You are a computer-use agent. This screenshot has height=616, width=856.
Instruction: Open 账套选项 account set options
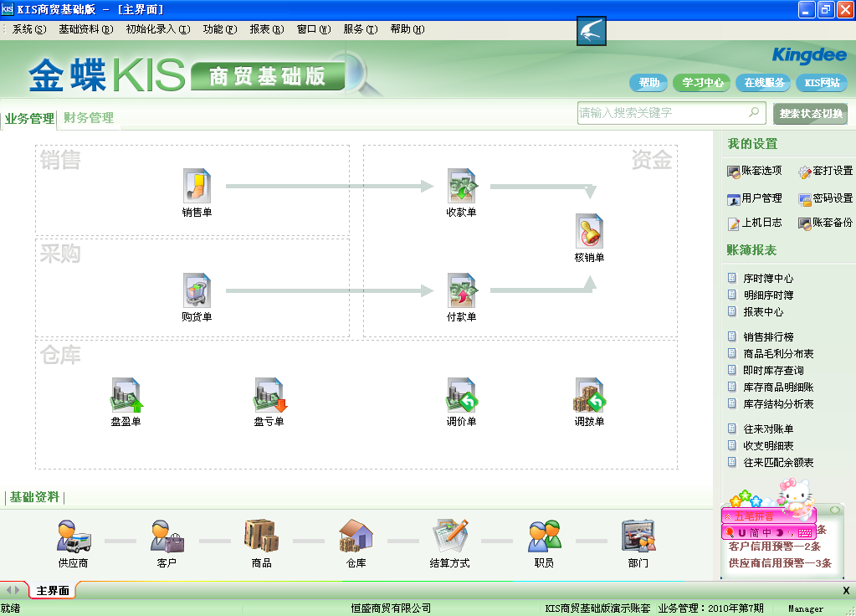(755, 171)
